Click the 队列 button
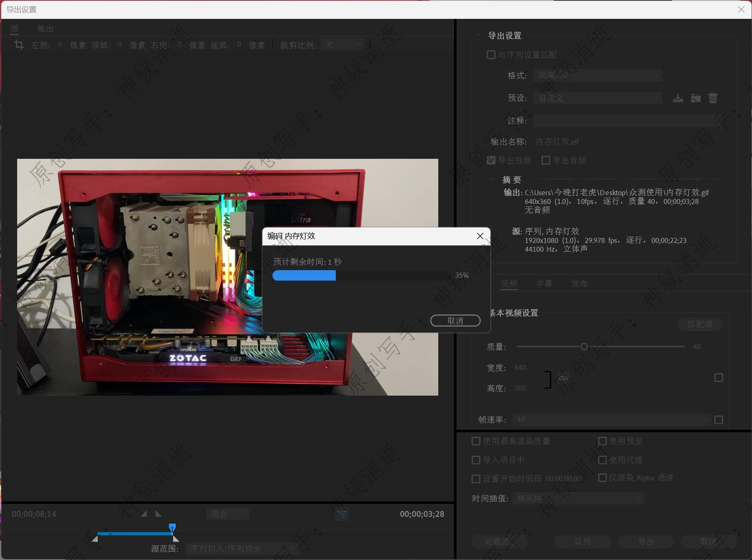This screenshot has height=560, width=752. point(582,542)
